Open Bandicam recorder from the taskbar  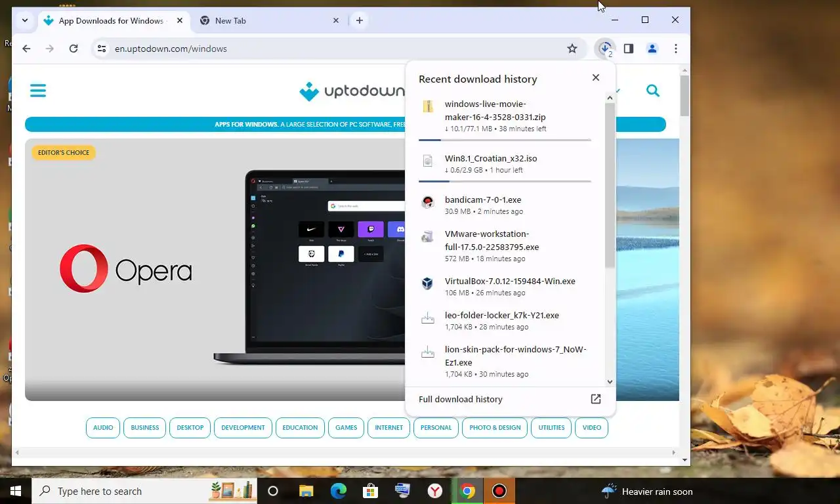(x=499, y=491)
